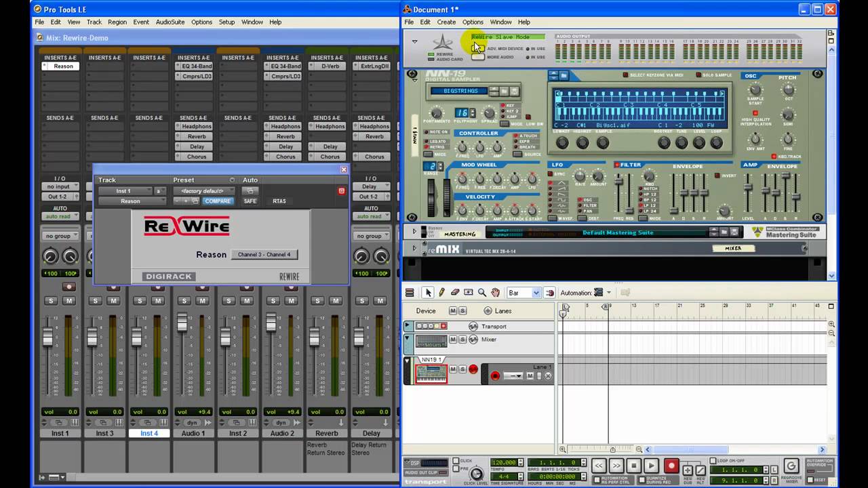Click the Inst 1 volume fader
Image resolution: width=868 pixels, height=488 pixels.
[x=48, y=337]
